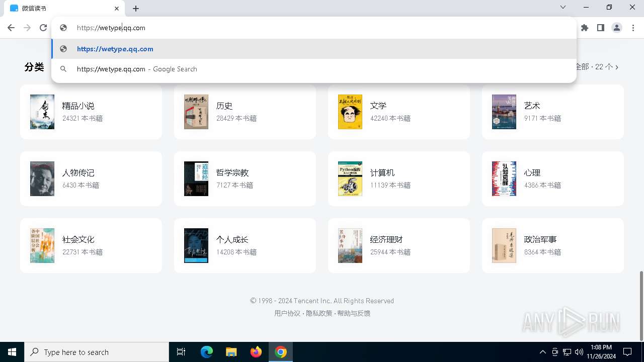644x362 pixels.
Task: Open the 心理 category book cover
Action: 504,178
